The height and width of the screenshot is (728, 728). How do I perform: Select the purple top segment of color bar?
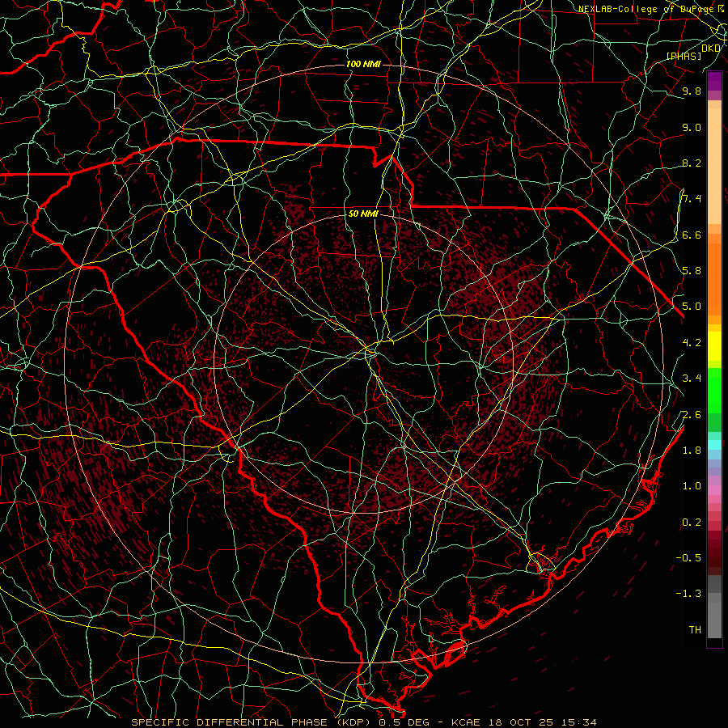click(714, 81)
